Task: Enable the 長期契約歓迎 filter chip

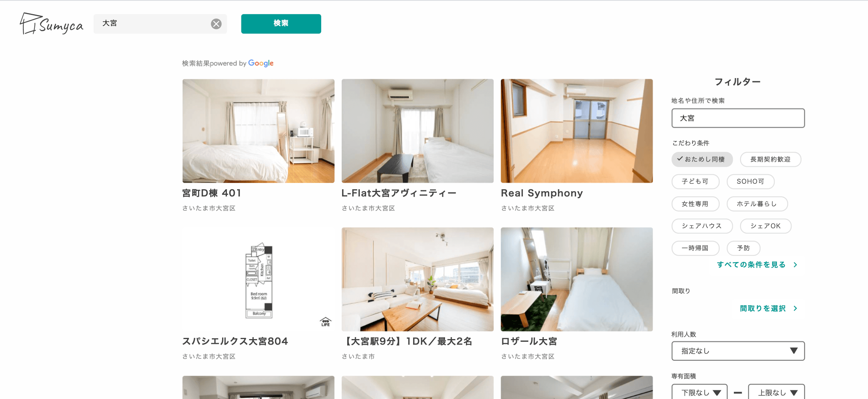Action: (770, 159)
